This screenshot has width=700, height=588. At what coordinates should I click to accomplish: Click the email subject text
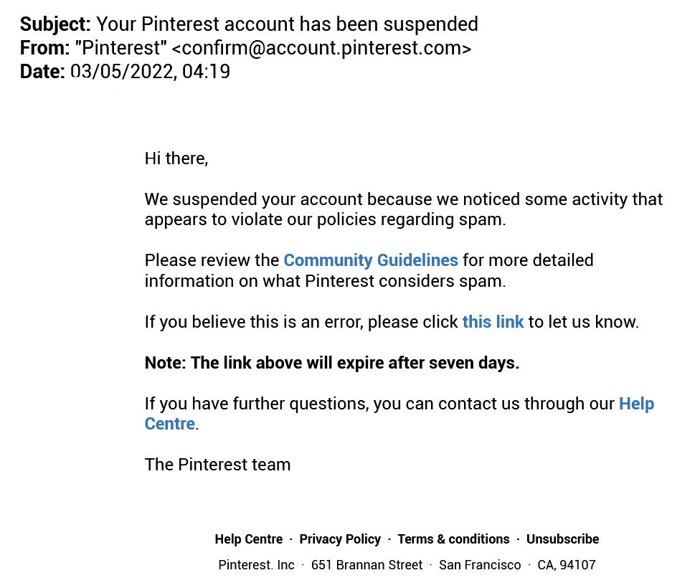(x=287, y=24)
